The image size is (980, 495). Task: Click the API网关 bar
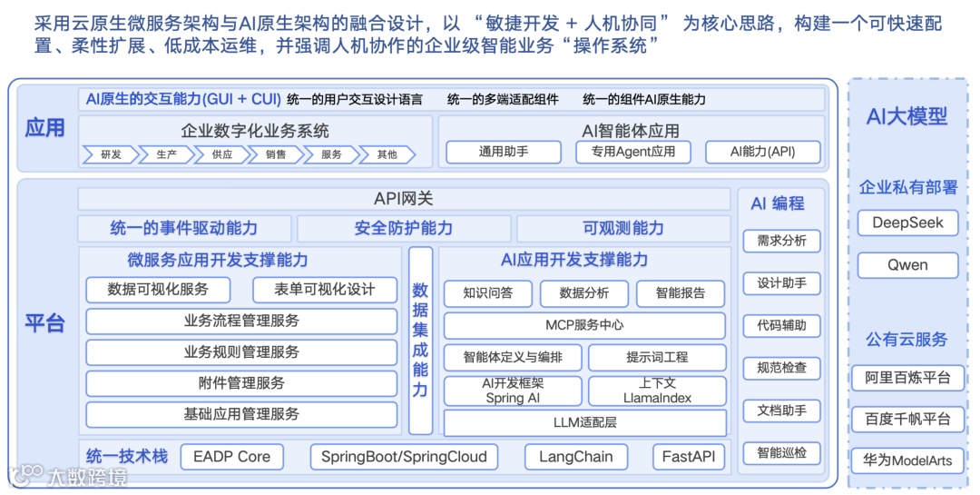[404, 199]
